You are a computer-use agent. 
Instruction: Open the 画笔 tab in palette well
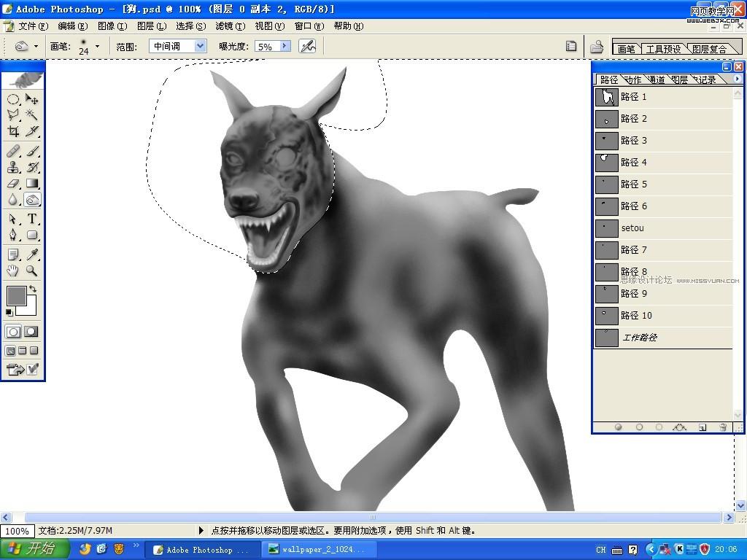(x=627, y=49)
